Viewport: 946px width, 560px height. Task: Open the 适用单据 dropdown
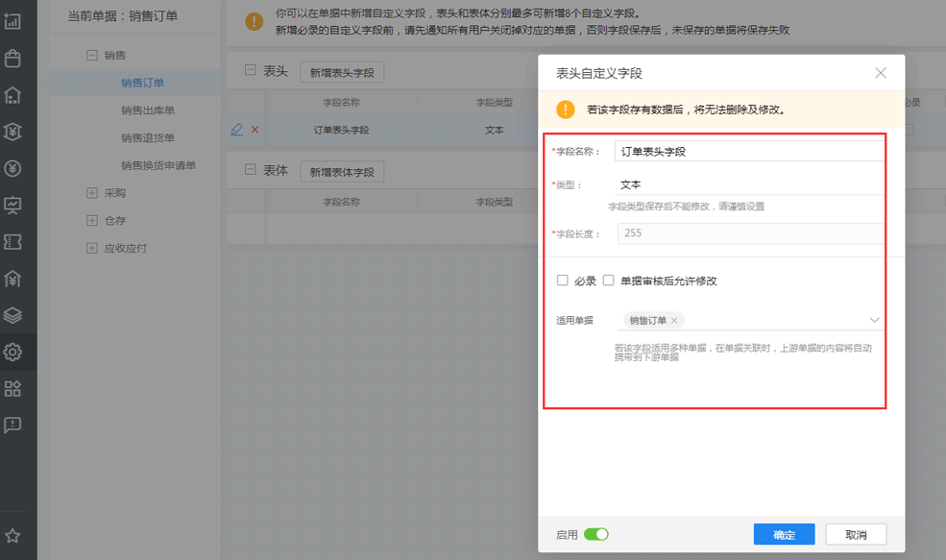[x=874, y=319]
